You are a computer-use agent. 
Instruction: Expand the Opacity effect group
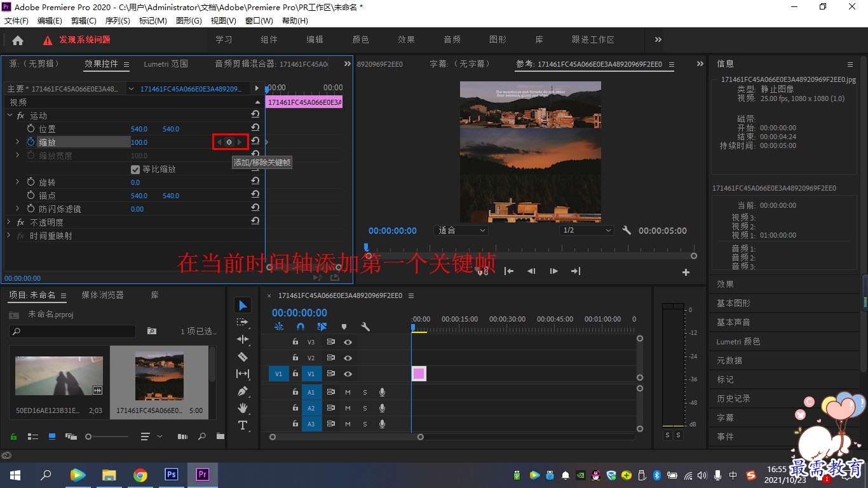point(10,222)
